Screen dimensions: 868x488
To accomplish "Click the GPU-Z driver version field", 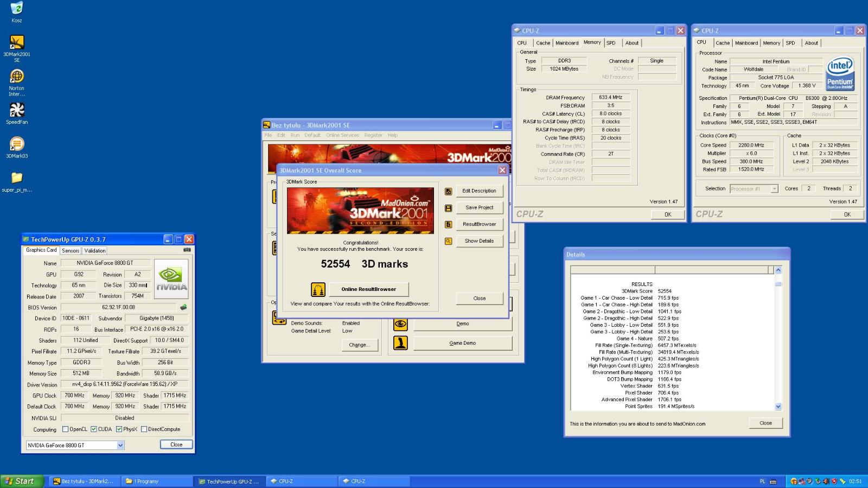I will (x=124, y=385).
